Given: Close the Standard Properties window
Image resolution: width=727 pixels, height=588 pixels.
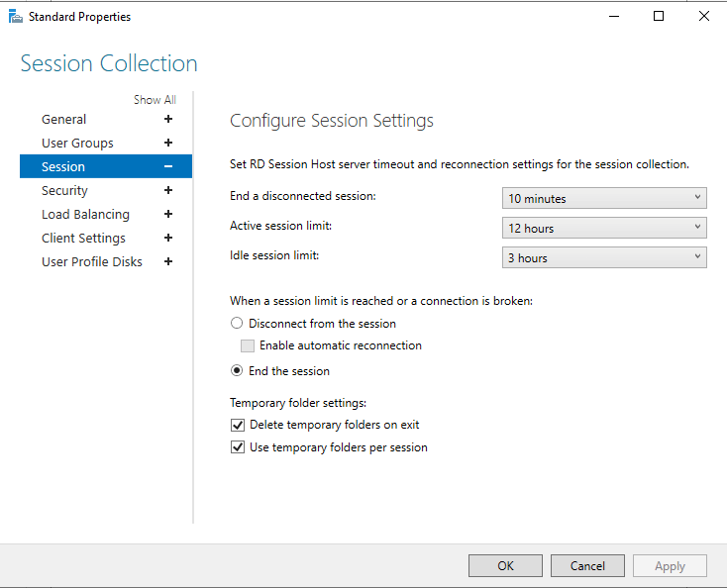Looking at the screenshot, I should tap(704, 16).
